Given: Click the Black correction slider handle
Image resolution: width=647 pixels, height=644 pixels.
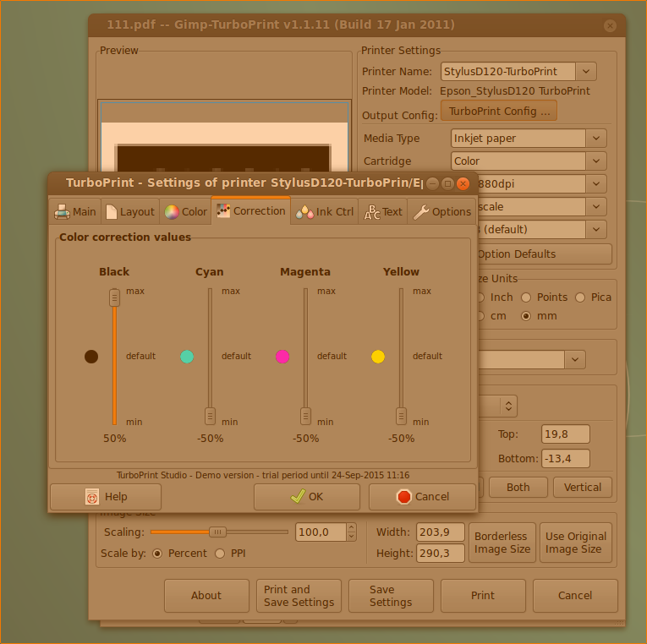Looking at the screenshot, I should [115, 297].
